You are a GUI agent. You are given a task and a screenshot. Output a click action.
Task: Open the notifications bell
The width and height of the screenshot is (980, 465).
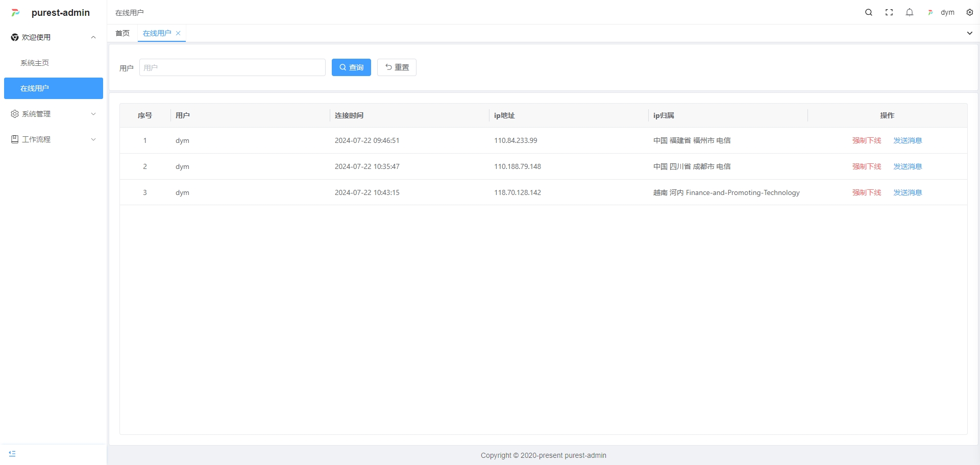click(910, 12)
